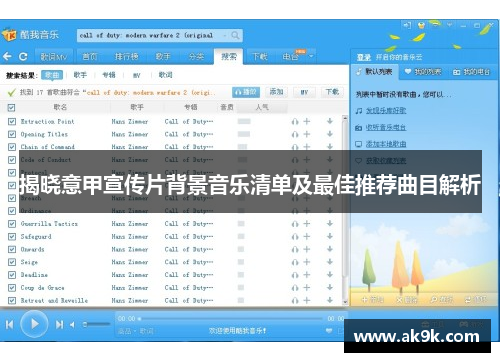Add Retreat and Reveille with its plus icon

click(x=307, y=300)
